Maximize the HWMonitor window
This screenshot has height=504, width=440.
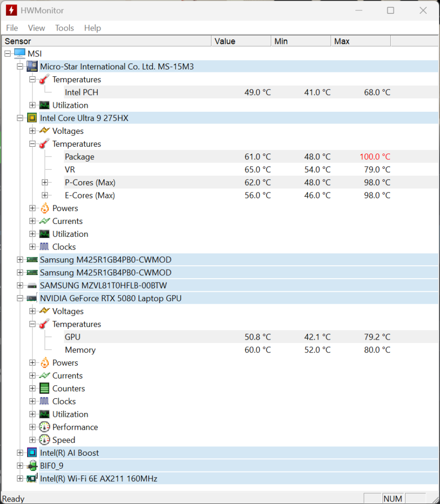point(390,10)
